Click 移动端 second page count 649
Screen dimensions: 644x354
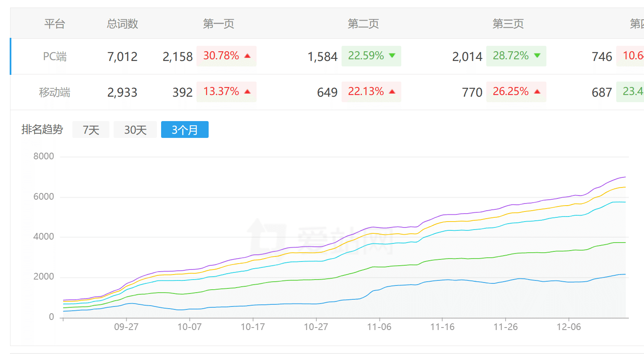click(327, 92)
